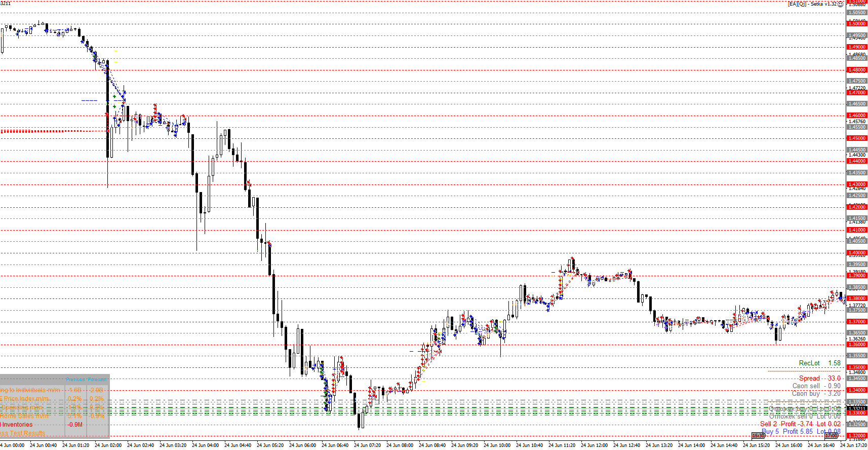The image size is (868, 450).
Task: Click the expert advisor smiley face icon
Action: click(x=840, y=4)
